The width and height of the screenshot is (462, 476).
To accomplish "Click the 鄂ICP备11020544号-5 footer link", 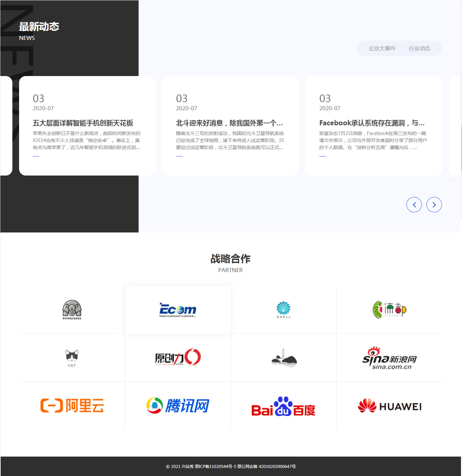I will point(216,467).
